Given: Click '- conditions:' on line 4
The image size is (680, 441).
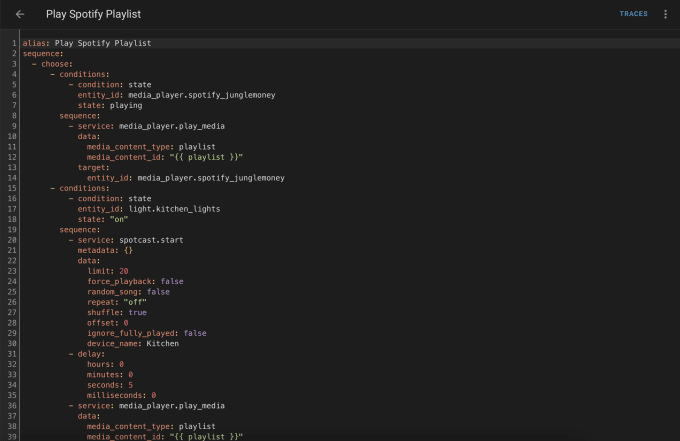Looking at the screenshot, I should pyautogui.click(x=80, y=75).
